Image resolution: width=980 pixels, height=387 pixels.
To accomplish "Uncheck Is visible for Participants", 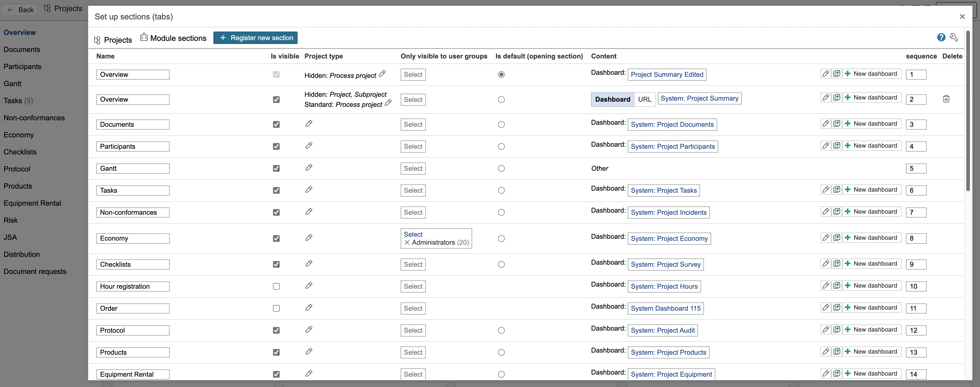I will [x=276, y=146].
